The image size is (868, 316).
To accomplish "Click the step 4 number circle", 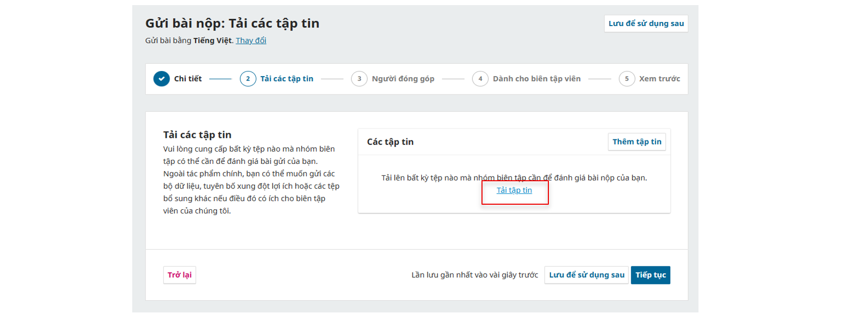I will (x=480, y=79).
